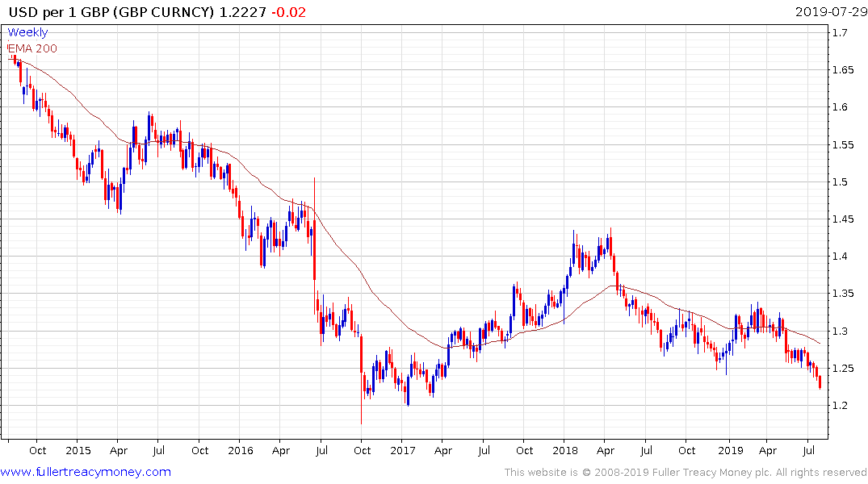868x484 pixels.
Task: Click the 1.55 price axis label
Action: point(842,145)
